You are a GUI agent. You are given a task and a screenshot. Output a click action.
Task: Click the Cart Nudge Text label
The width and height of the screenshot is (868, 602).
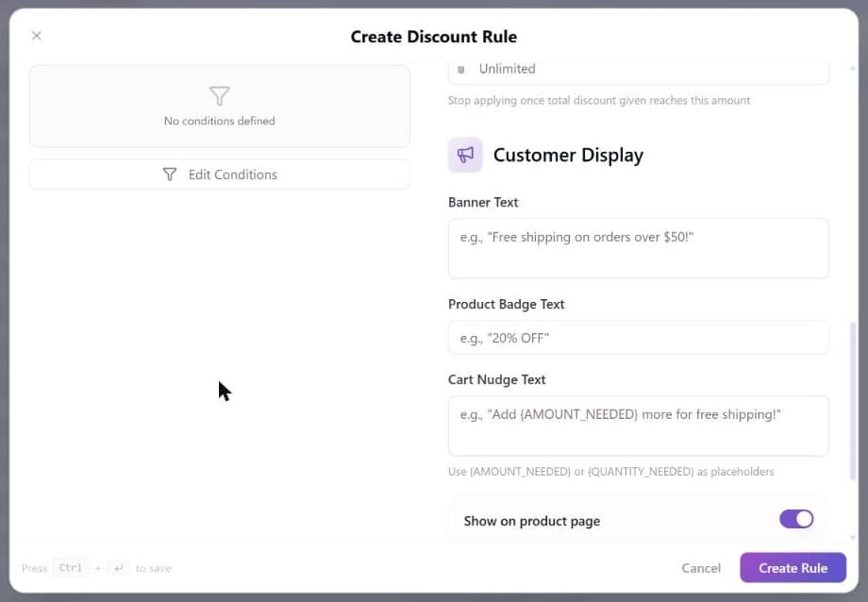coord(496,380)
